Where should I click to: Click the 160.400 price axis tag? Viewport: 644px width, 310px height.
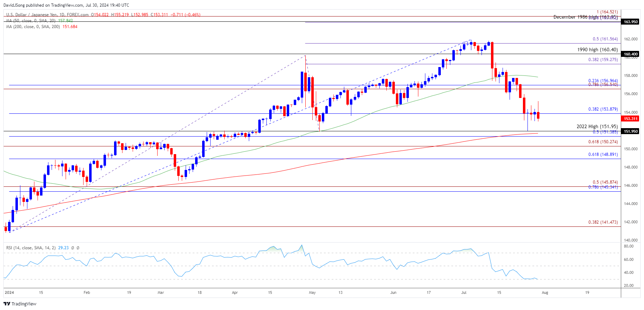click(630, 54)
